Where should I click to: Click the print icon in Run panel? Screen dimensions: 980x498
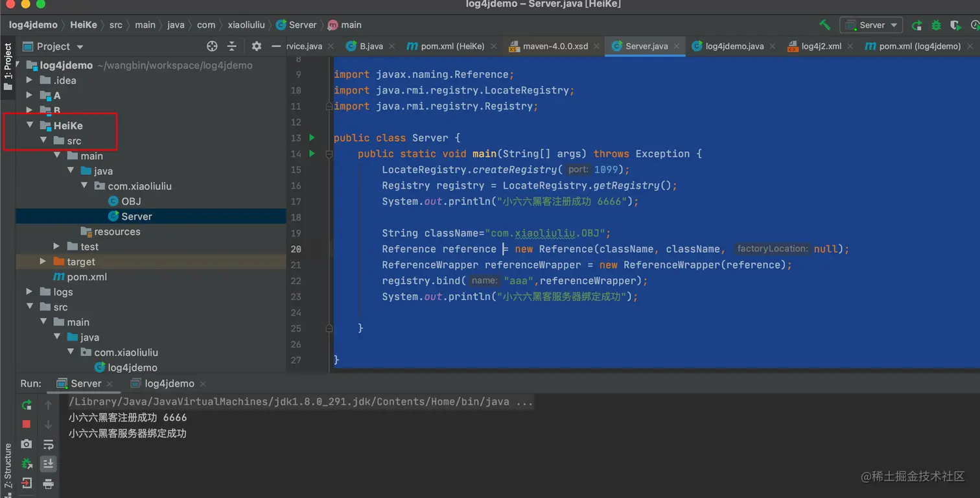[49, 484]
